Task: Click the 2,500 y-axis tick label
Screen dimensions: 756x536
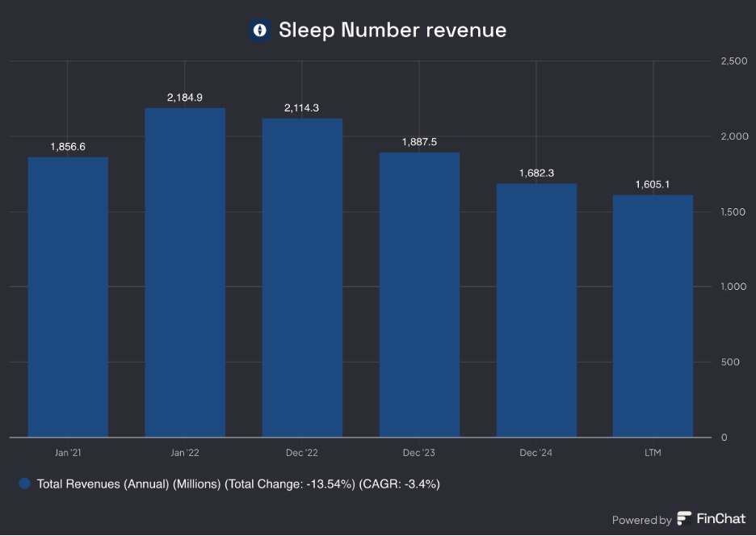Action: (x=734, y=61)
